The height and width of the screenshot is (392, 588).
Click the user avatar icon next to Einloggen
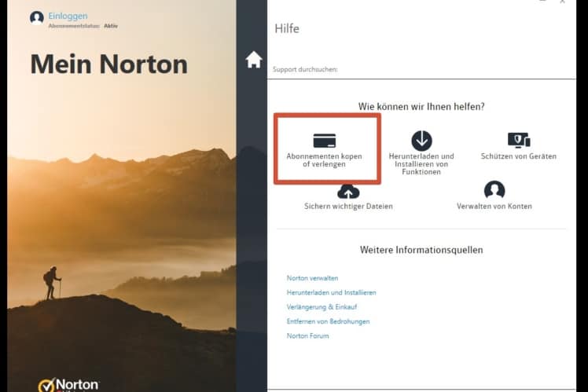(37, 17)
